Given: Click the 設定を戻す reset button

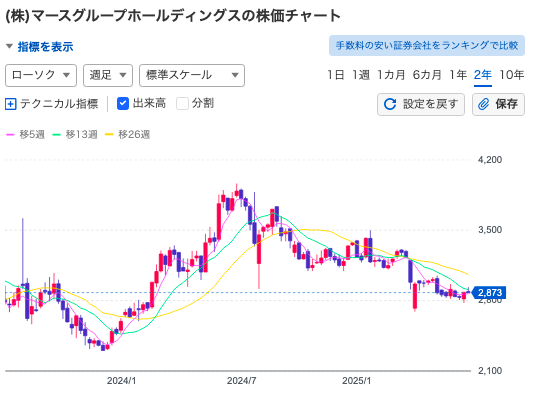Looking at the screenshot, I should [x=420, y=104].
